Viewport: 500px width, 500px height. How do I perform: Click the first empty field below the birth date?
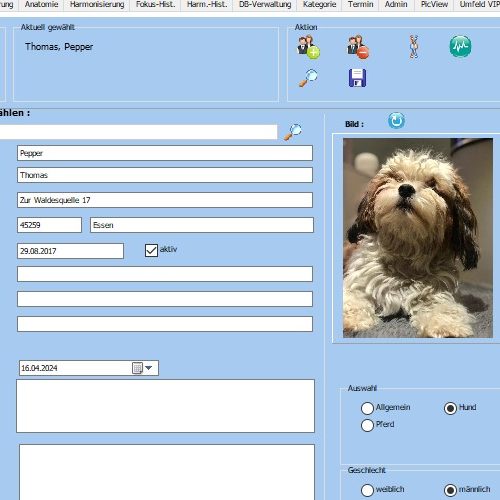165,274
